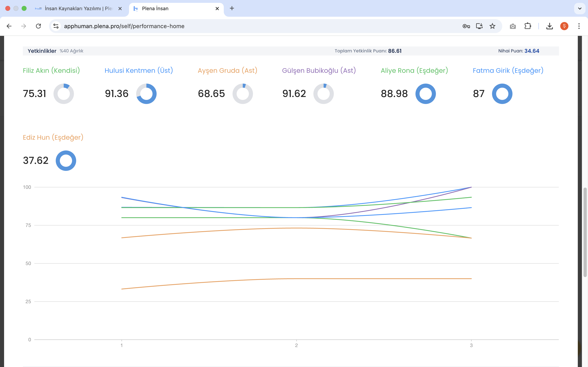588x367 pixels.
Task: Click the install app icon in address bar
Action: click(x=479, y=26)
